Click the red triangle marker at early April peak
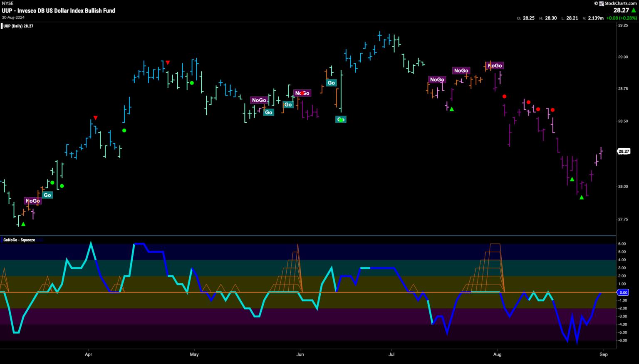 pos(96,118)
